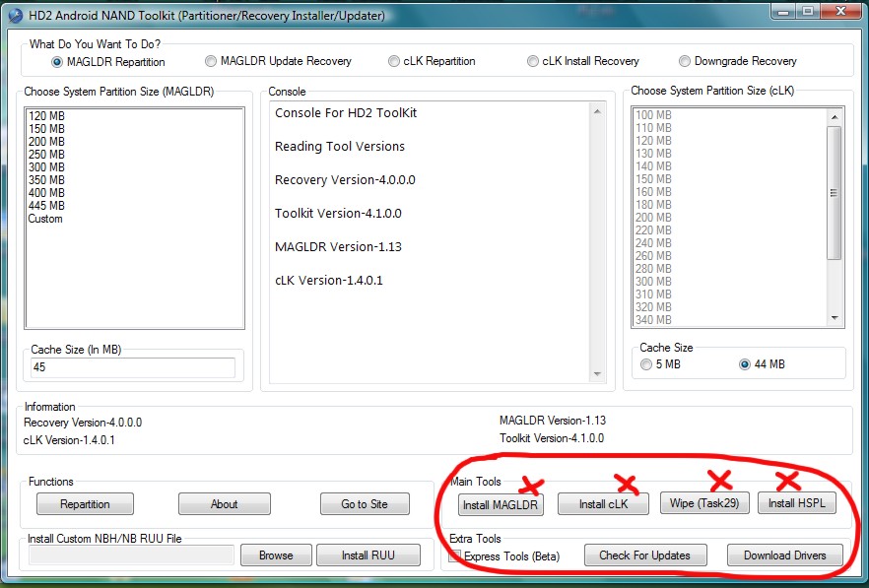Set cache size to 5 MB
This screenshot has width=869, height=588.
tap(646, 364)
